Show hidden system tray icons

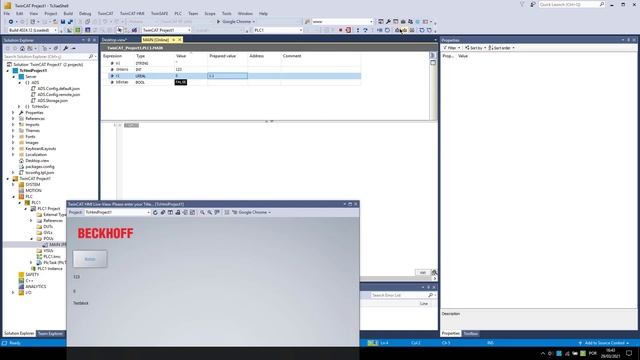[542, 353]
